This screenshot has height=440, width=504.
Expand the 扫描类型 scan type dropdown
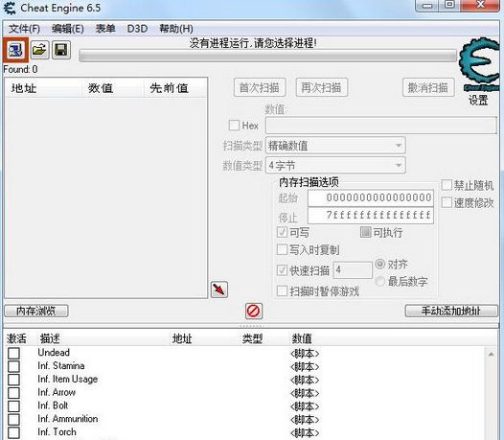pyautogui.click(x=335, y=146)
